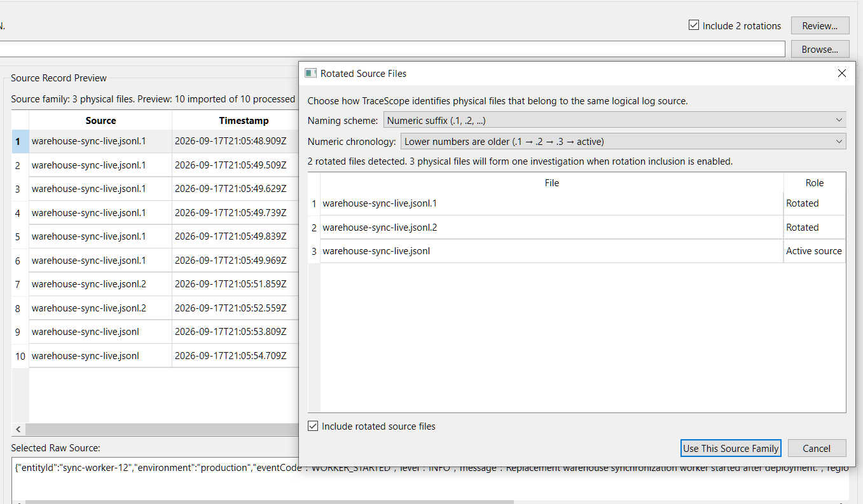The image size is (863, 504).
Task: Click the file path input field
Action: [392, 49]
